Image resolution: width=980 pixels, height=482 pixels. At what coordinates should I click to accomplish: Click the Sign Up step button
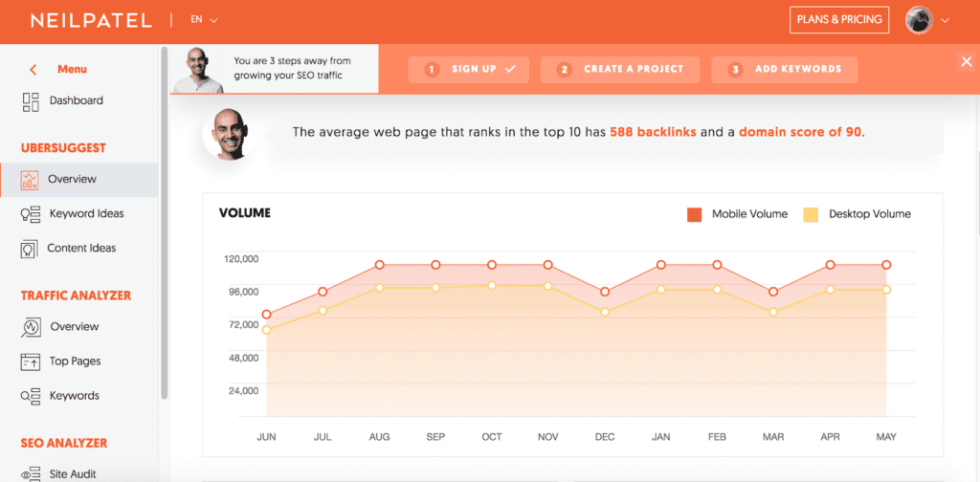pyautogui.click(x=469, y=69)
